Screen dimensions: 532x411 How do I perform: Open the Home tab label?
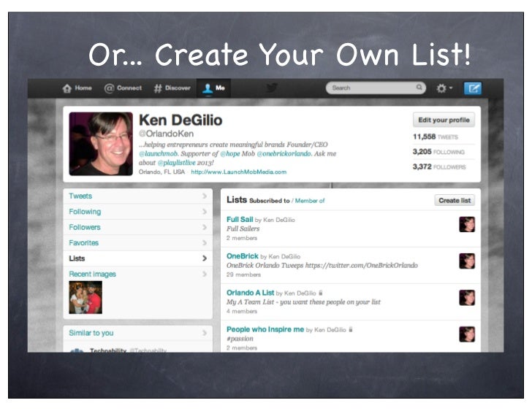(x=83, y=88)
